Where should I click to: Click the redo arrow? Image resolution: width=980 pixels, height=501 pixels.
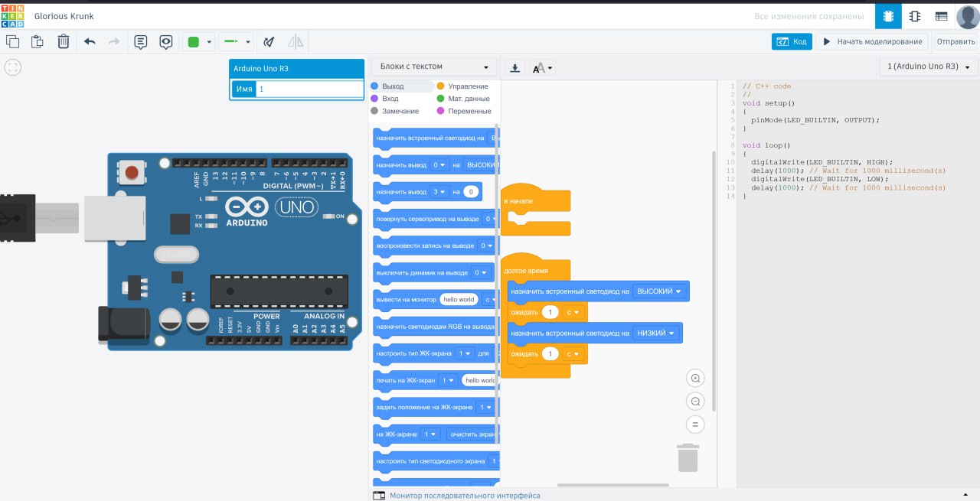tap(114, 42)
